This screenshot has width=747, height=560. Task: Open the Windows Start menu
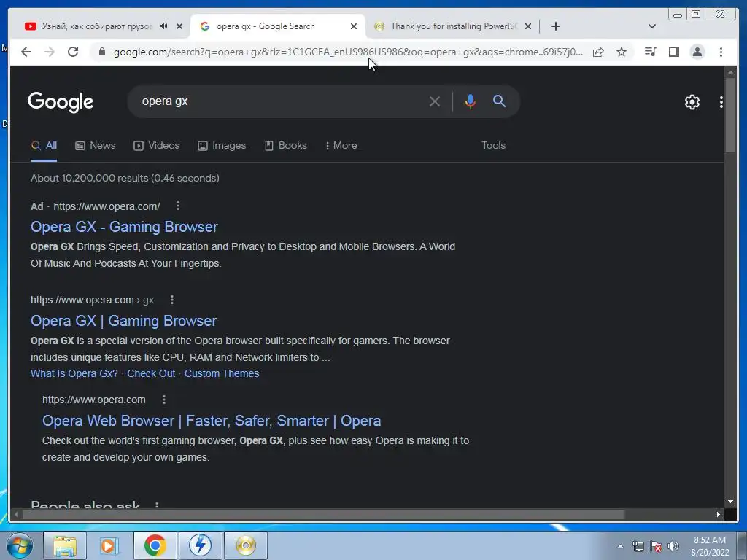coord(20,545)
